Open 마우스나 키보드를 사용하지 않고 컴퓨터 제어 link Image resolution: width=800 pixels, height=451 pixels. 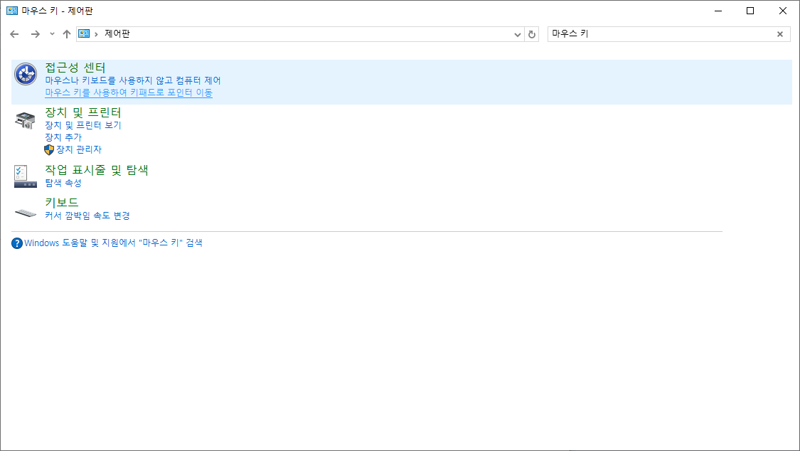click(x=133, y=81)
